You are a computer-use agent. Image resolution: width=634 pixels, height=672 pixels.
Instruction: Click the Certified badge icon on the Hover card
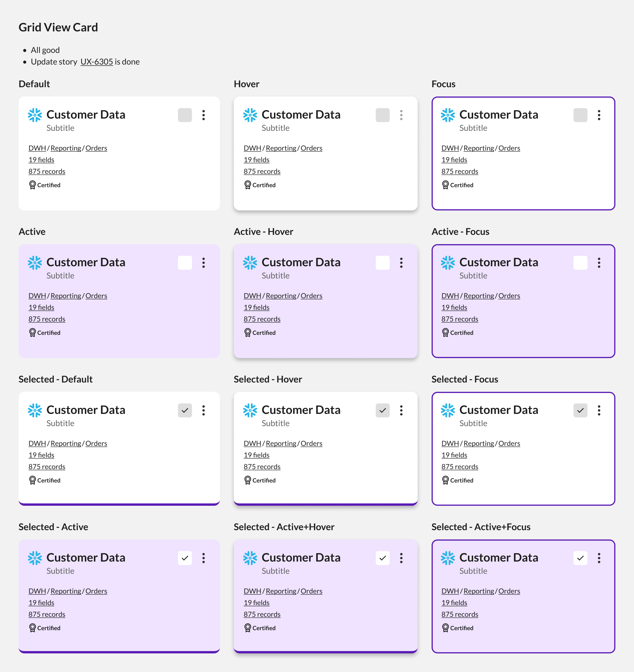248,185
